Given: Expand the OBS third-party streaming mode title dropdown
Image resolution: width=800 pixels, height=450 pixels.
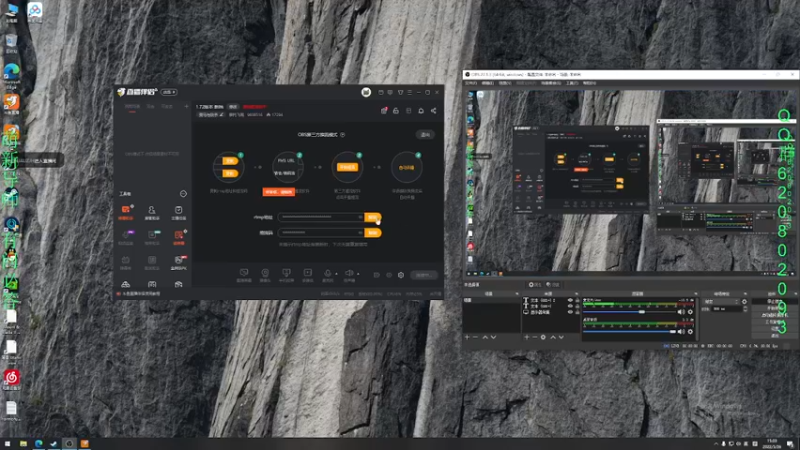Looking at the screenshot, I should (x=342, y=135).
